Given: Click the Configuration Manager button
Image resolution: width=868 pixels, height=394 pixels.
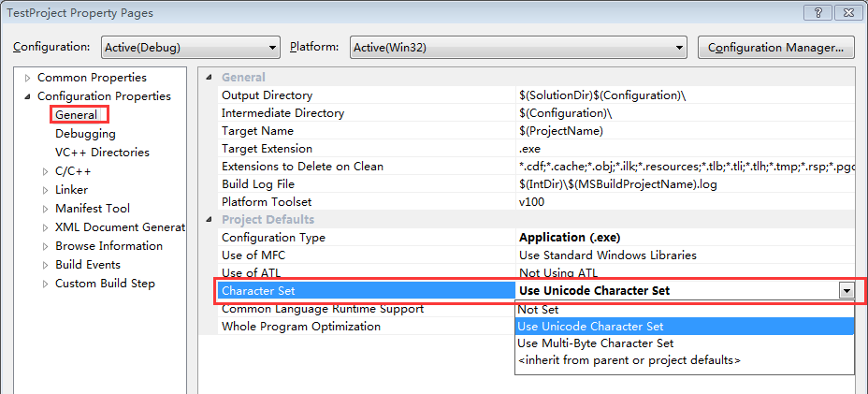Looking at the screenshot, I should [x=775, y=48].
